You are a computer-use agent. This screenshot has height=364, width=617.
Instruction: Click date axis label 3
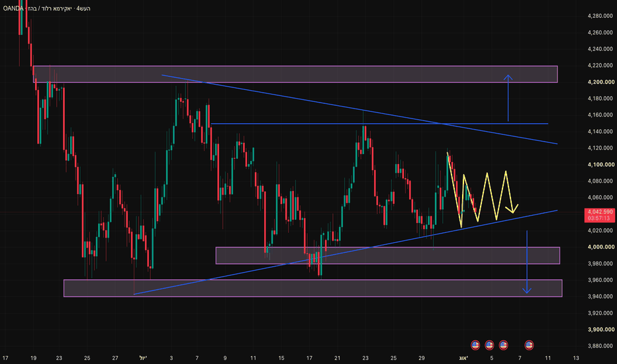(171, 358)
